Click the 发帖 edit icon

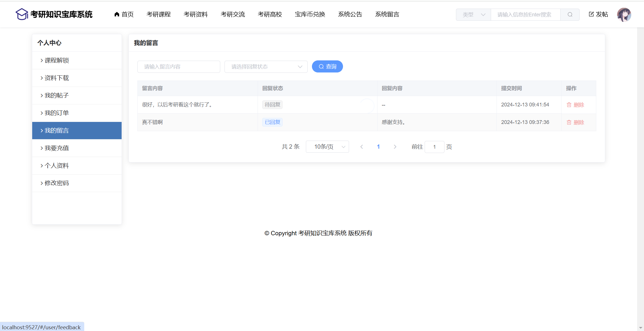pyautogui.click(x=591, y=14)
